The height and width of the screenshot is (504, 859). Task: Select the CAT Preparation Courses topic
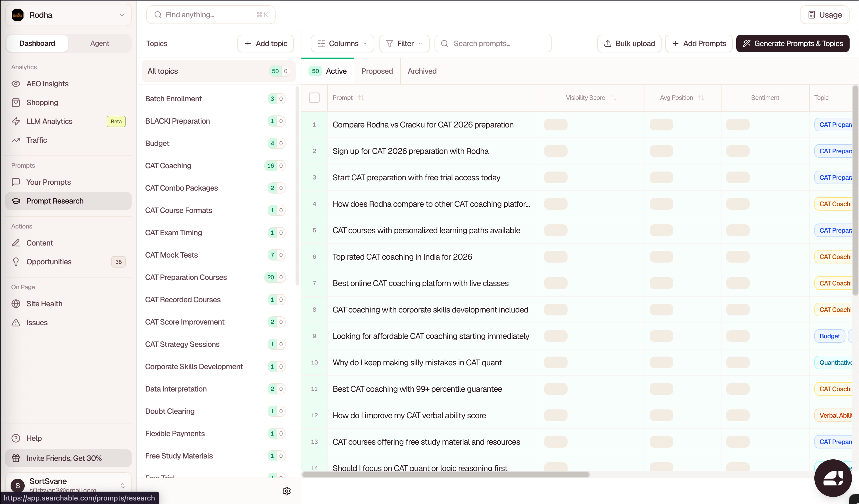click(216, 277)
